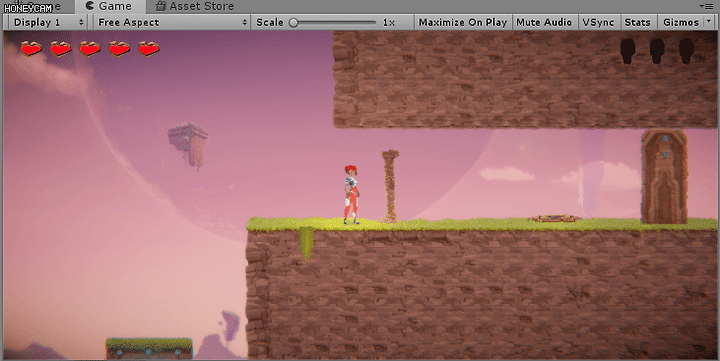Screen dimensions: 720x361
Task: Click the second heart health icon
Action: (x=61, y=48)
